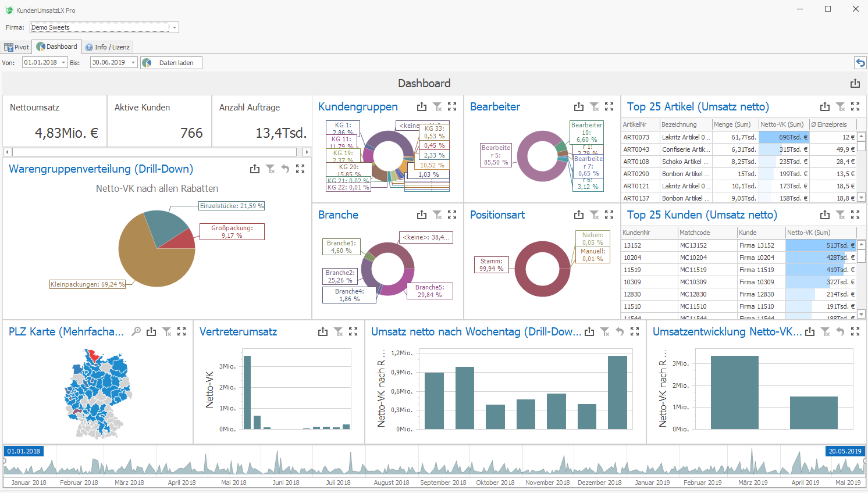Maximize the Bearbeiter panel
Image resolution: width=868 pixels, height=493 pixels.
point(609,106)
